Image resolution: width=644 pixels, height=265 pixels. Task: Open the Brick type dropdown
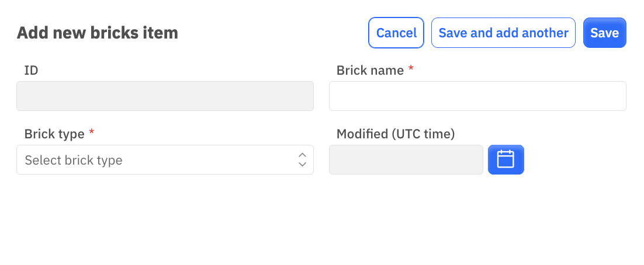pos(165,159)
